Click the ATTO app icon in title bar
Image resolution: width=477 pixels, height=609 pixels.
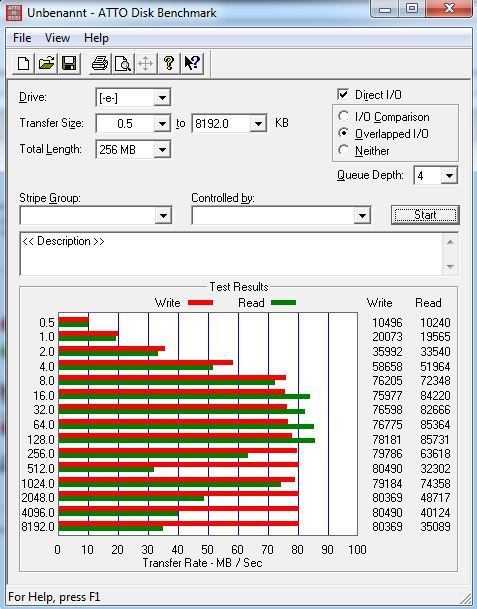[x=14, y=13]
